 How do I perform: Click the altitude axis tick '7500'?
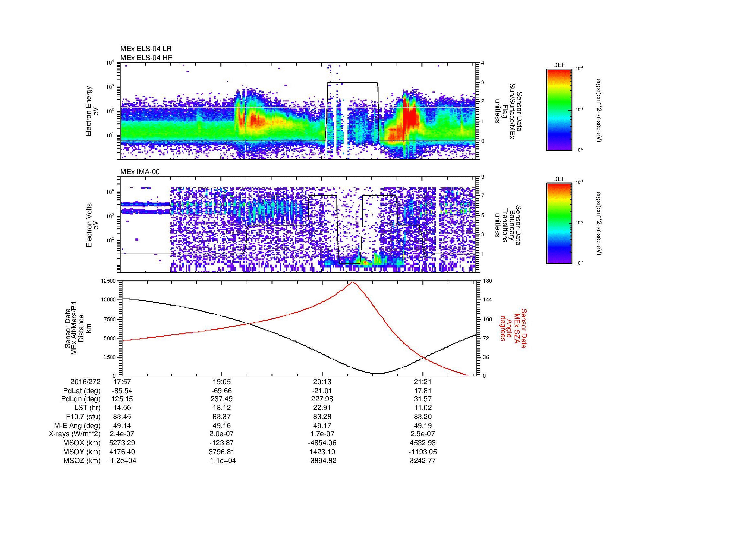(110, 319)
